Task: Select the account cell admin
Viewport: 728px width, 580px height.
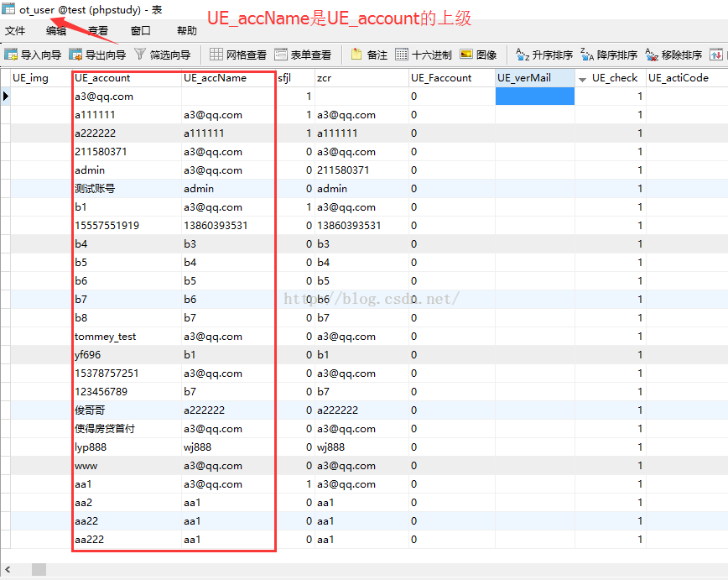Action: [x=127, y=170]
